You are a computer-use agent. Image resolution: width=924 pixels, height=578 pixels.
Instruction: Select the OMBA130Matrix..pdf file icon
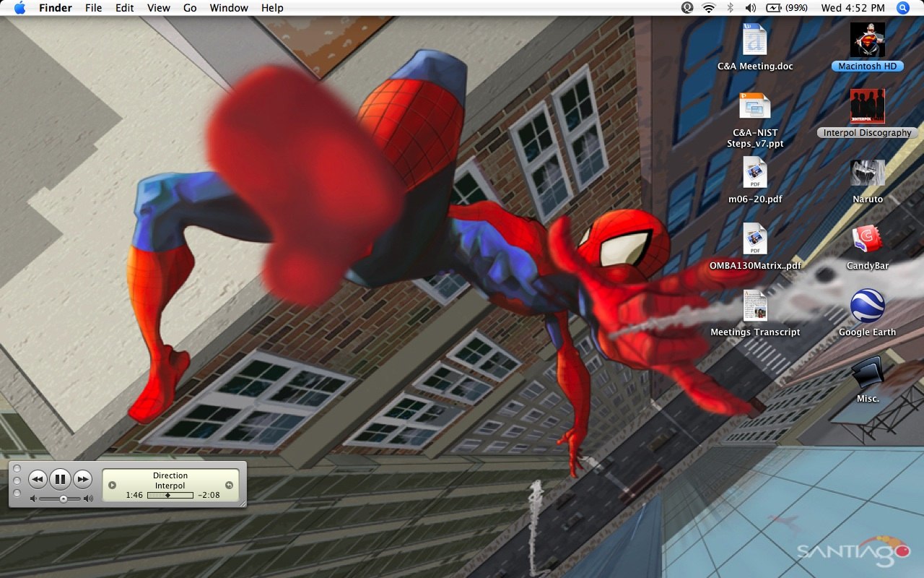(x=755, y=239)
